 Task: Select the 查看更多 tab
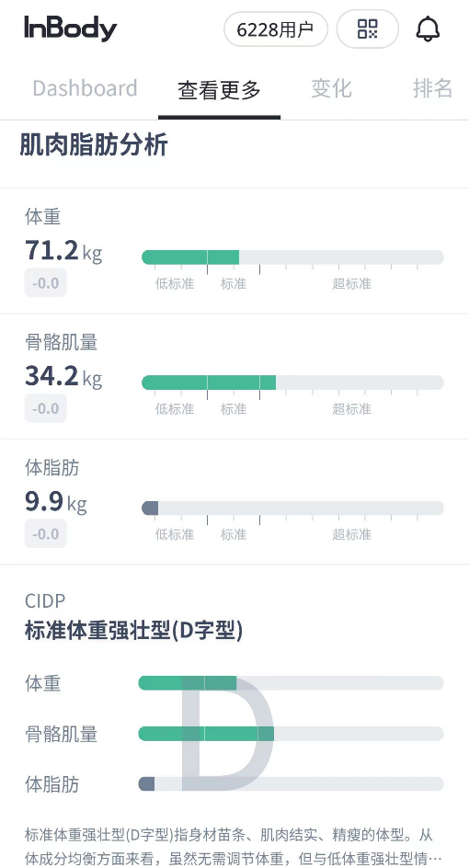tap(219, 90)
